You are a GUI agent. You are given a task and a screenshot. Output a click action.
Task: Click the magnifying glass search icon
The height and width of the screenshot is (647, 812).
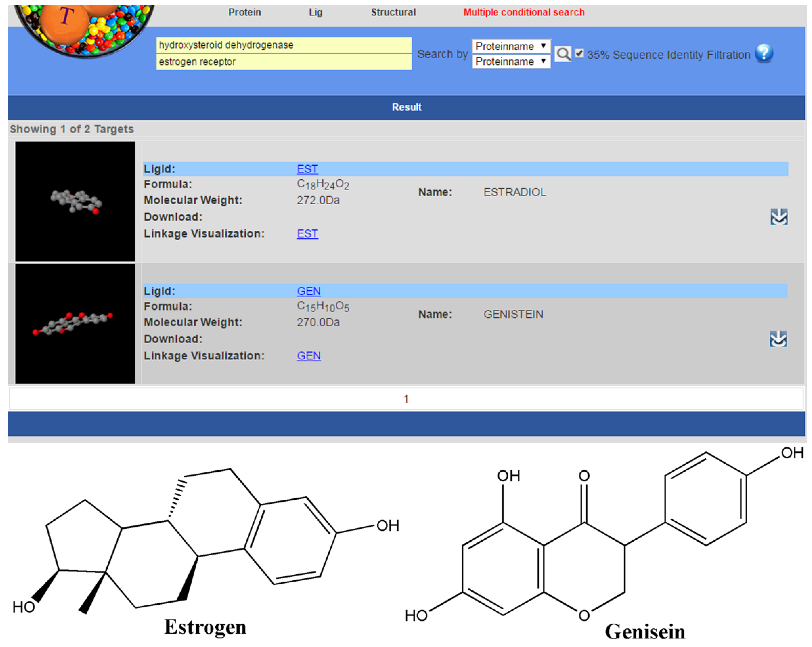[563, 54]
